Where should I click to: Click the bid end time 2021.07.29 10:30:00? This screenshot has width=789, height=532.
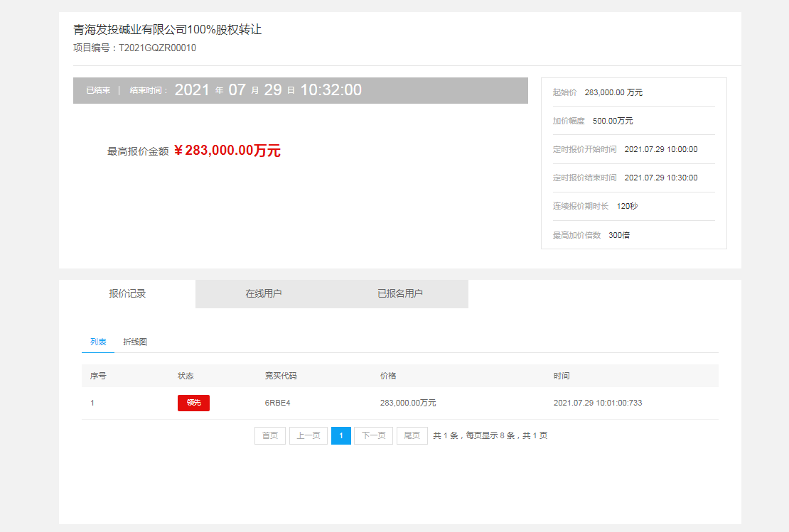661,178
